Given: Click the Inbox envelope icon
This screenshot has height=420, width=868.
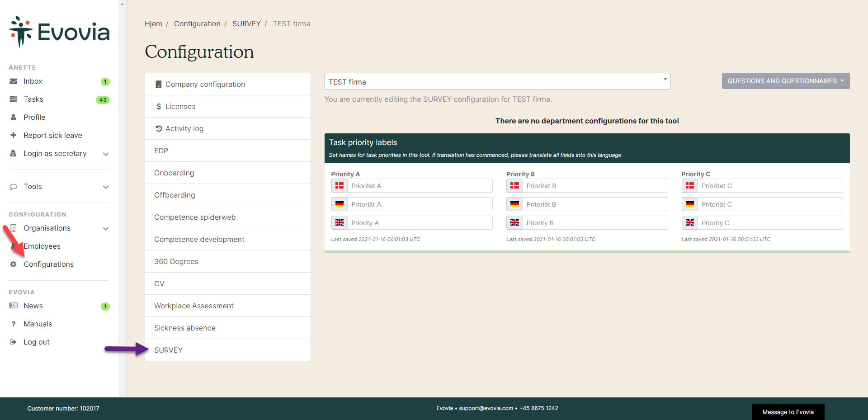Looking at the screenshot, I should point(14,81).
